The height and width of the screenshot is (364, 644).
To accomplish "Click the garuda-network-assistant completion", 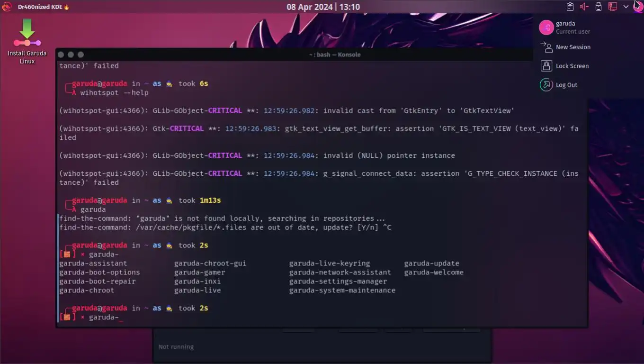I will [340, 273].
